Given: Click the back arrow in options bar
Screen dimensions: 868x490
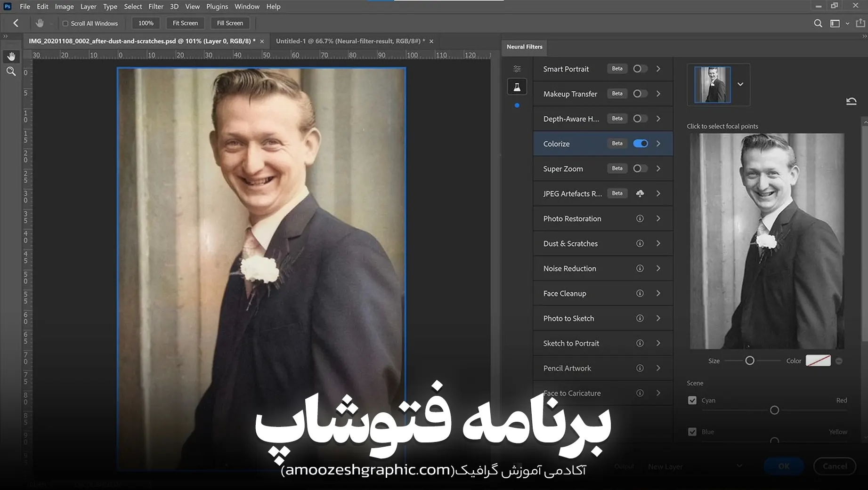Looking at the screenshot, I should coord(16,23).
